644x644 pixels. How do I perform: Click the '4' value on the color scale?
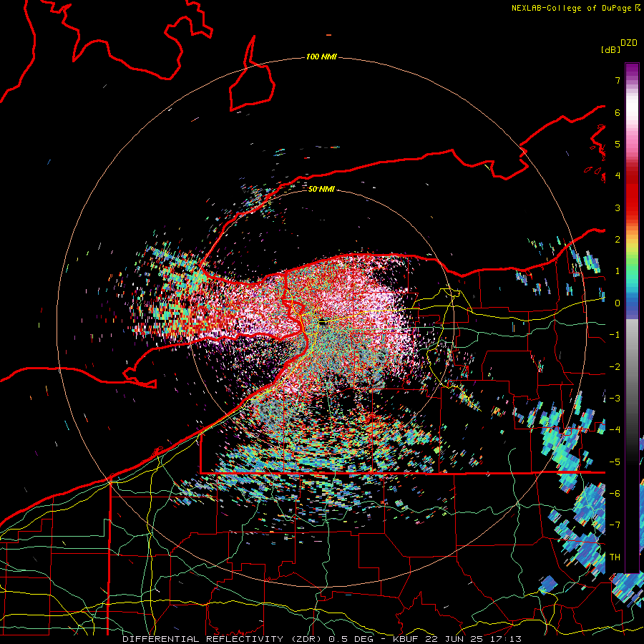tap(618, 176)
